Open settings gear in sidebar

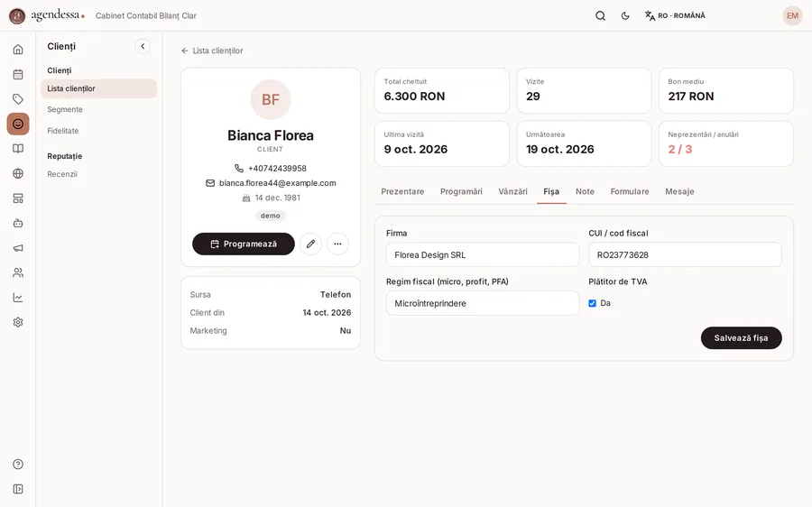[x=18, y=322]
